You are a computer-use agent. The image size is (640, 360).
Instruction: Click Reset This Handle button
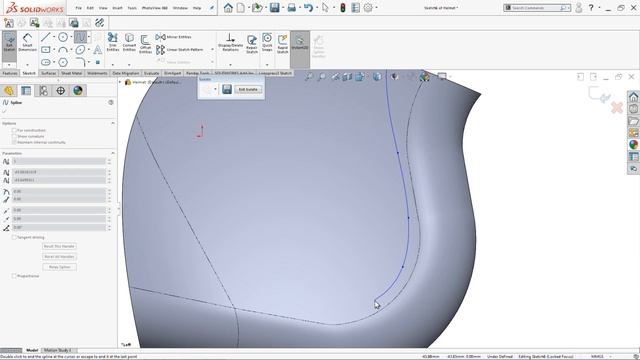point(59,246)
